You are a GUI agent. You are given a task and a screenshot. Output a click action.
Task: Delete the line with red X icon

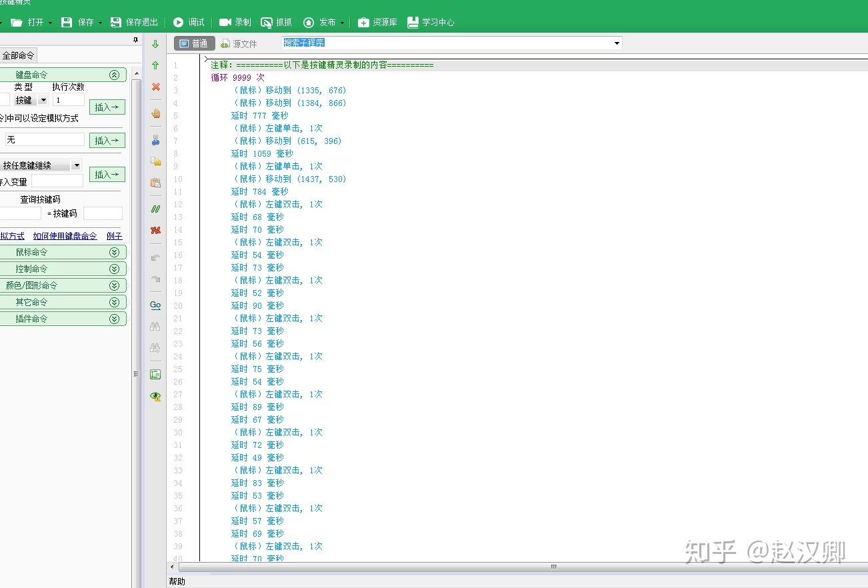[x=155, y=87]
